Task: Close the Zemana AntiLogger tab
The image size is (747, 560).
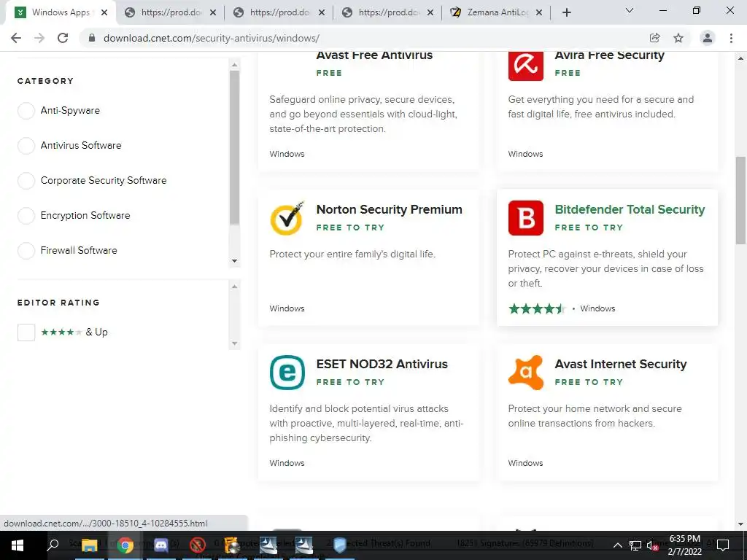Action: pyautogui.click(x=539, y=13)
